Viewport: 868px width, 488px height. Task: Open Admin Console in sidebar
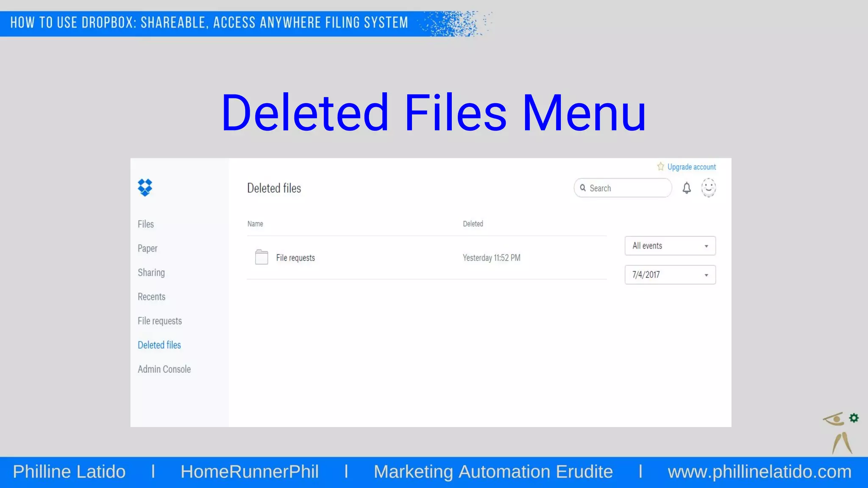pos(164,369)
